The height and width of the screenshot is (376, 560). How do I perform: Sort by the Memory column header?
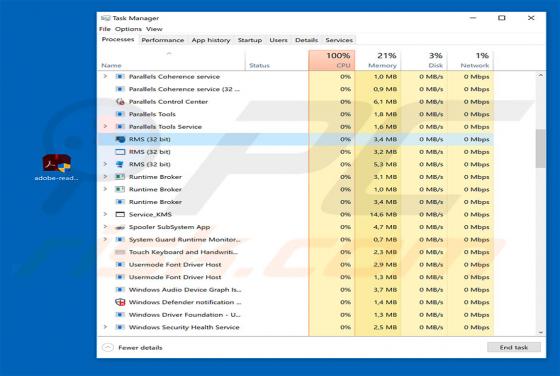(x=378, y=60)
